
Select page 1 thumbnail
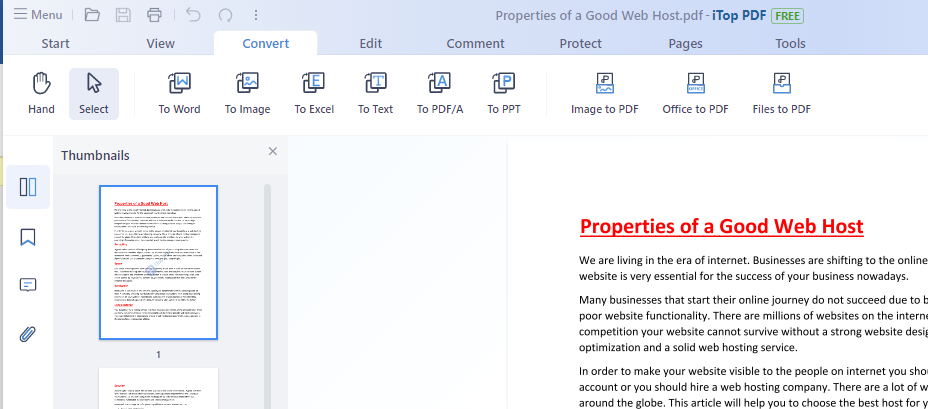coord(159,262)
